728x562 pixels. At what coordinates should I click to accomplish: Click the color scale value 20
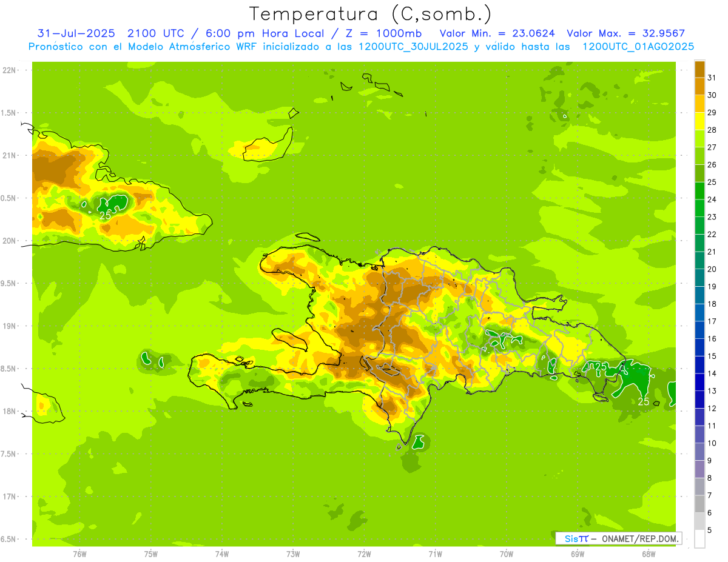(x=712, y=269)
